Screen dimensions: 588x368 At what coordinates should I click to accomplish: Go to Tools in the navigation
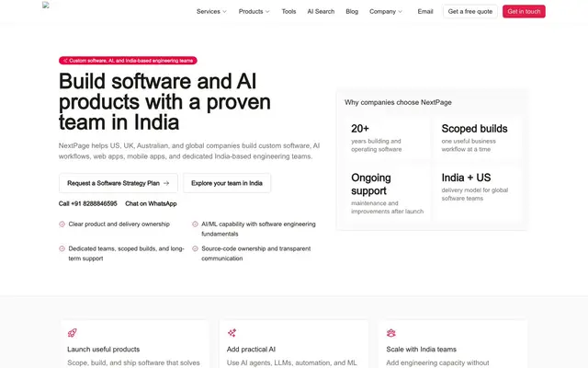pos(288,12)
